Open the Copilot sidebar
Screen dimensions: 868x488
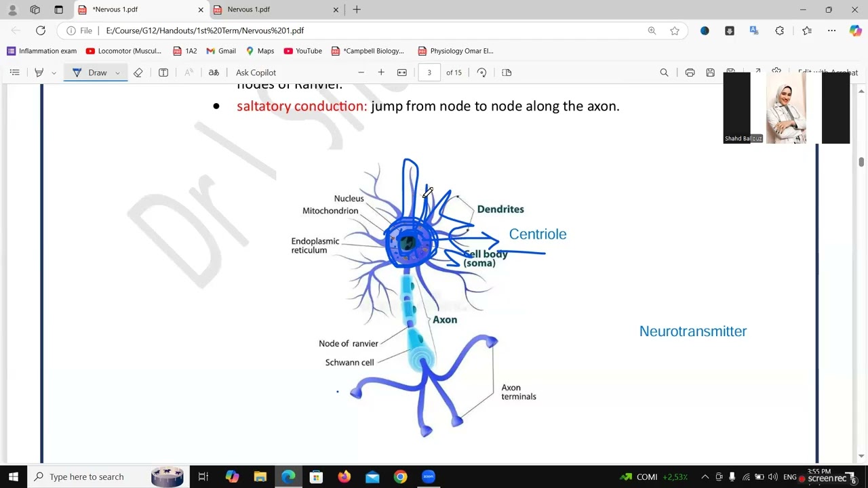pos(855,30)
